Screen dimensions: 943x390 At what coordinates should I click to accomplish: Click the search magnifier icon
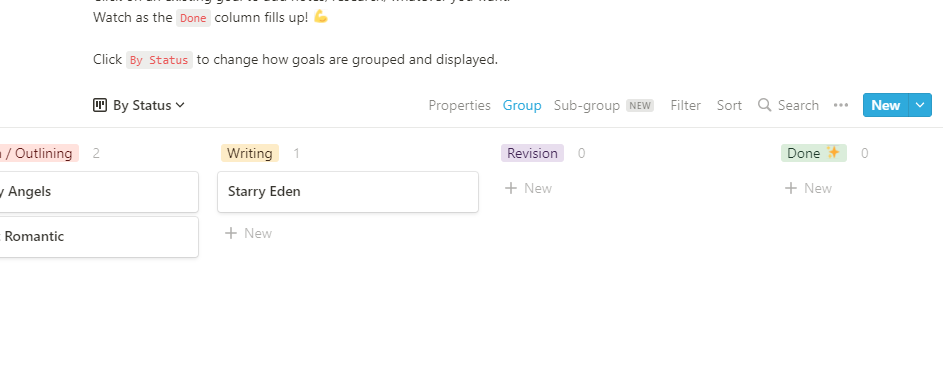[x=764, y=105]
